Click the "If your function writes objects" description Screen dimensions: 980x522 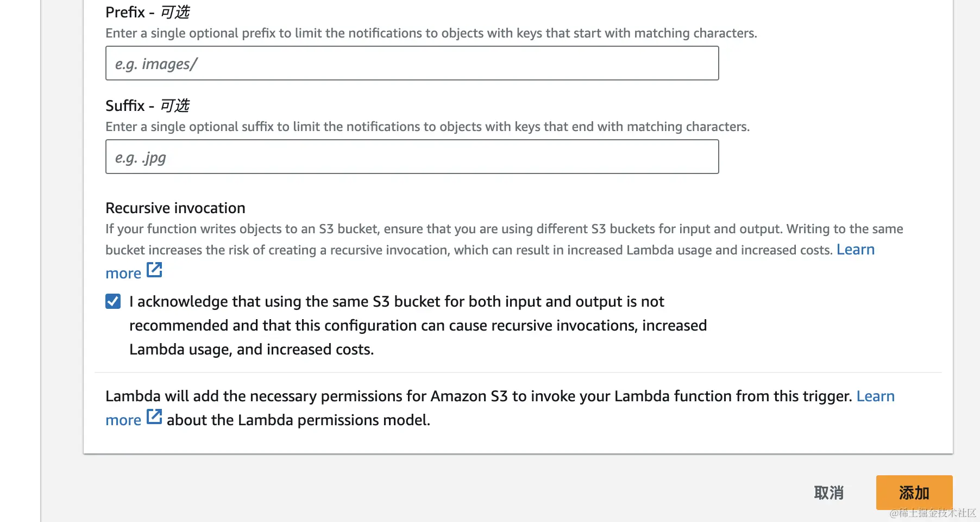(x=504, y=229)
